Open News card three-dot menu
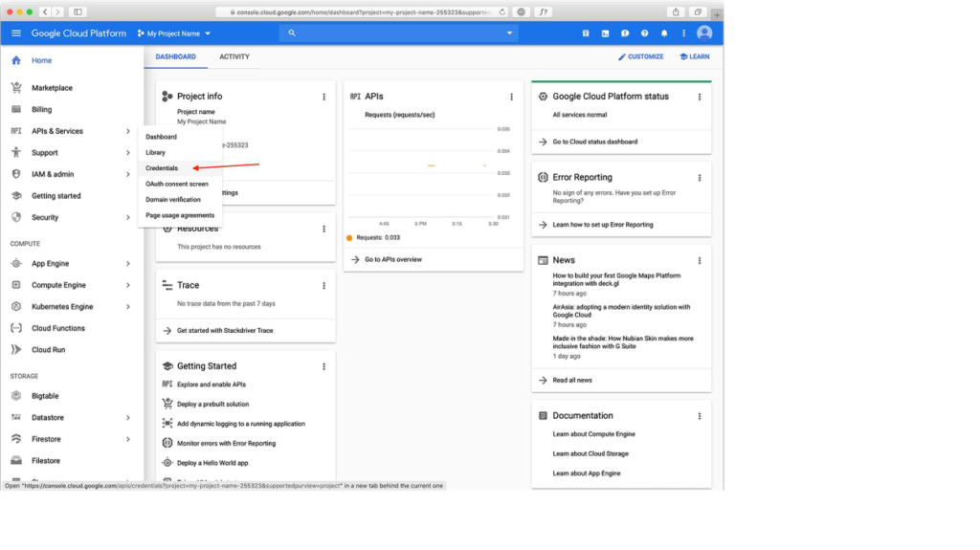This screenshot has height=550, width=980. (700, 260)
